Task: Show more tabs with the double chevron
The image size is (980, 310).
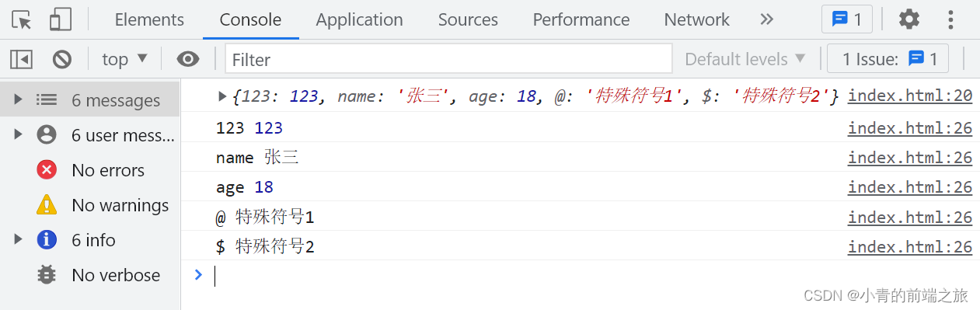Action: pos(767,19)
